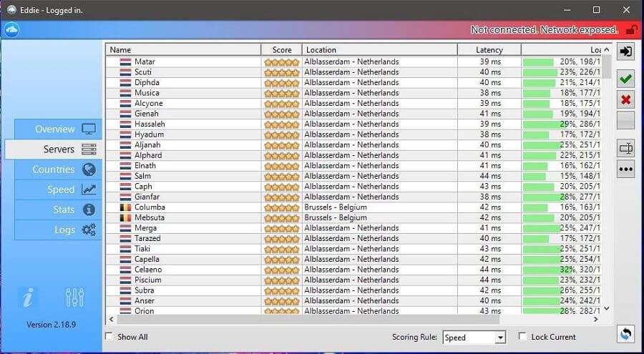Open the Scoring Rule dropdown
644x354 pixels.
point(474,338)
